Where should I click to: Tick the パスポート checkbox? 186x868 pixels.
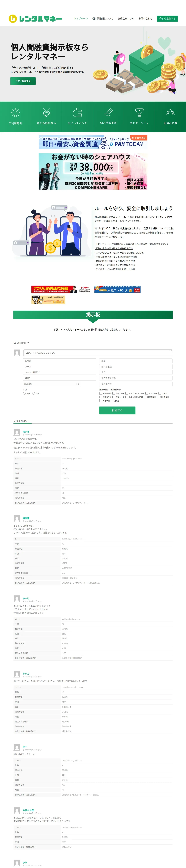[x=147, y=393]
